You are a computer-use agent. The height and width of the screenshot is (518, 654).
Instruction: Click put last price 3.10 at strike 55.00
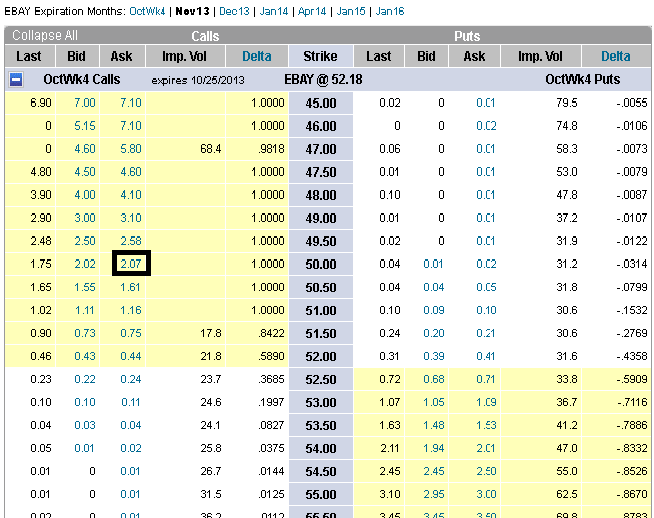click(x=390, y=494)
